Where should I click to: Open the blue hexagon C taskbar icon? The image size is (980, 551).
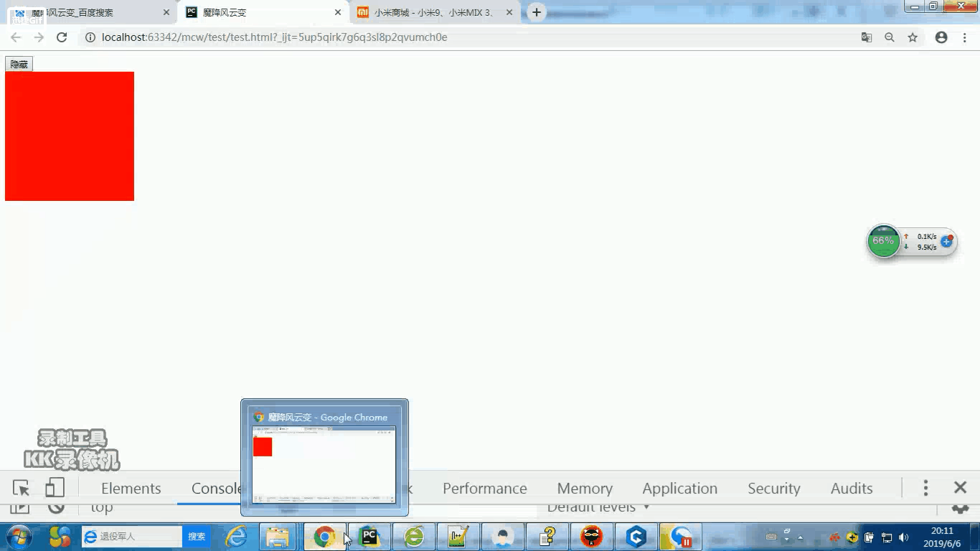[636, 537]
